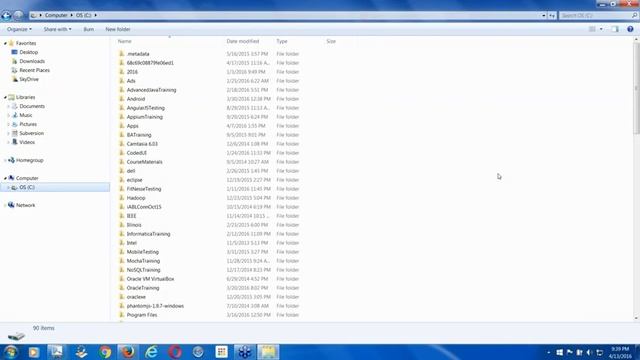Open the Action Center flag icon
Viewport: 640px width, 360px height.
pos(570,352)
